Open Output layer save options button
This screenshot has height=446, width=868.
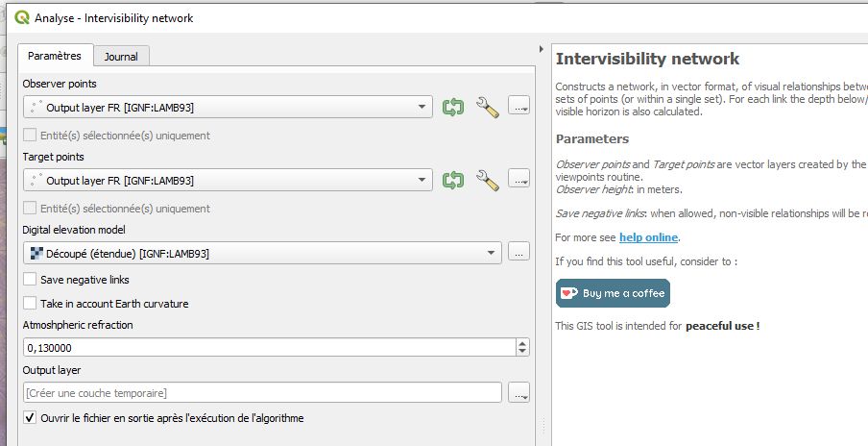click(x=518, y=392)
